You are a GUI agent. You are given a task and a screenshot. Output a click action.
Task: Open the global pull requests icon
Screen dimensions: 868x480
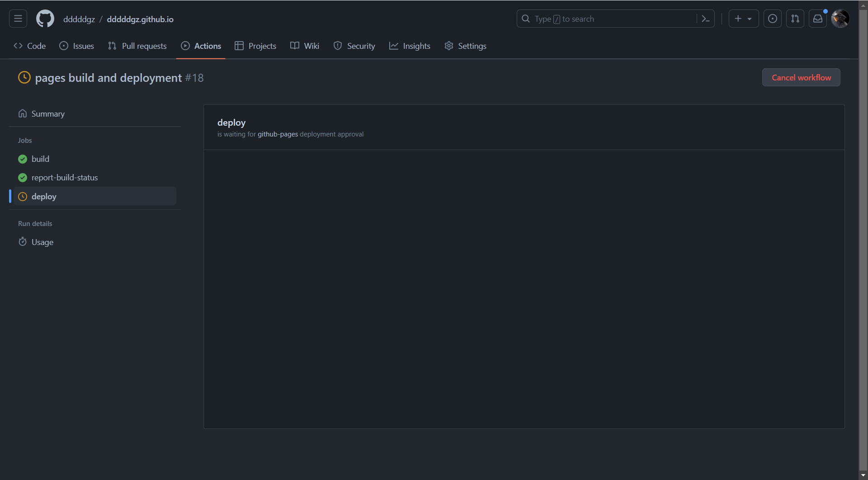[795, 19]
